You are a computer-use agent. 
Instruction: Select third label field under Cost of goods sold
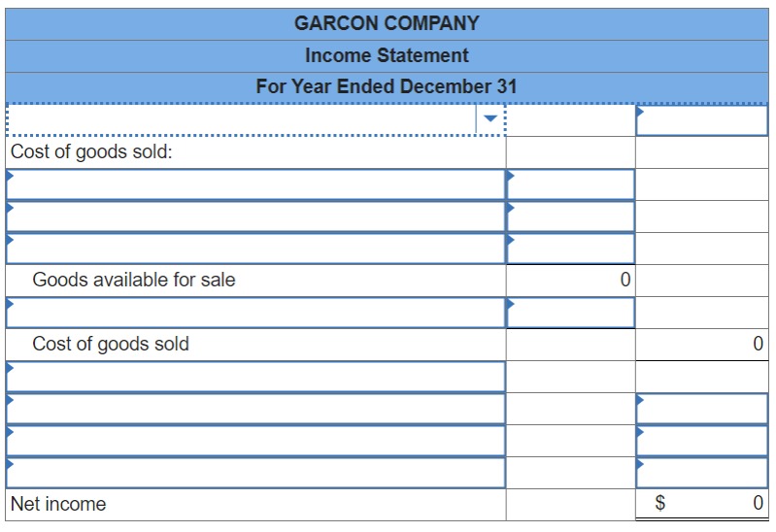coord(255,249)
